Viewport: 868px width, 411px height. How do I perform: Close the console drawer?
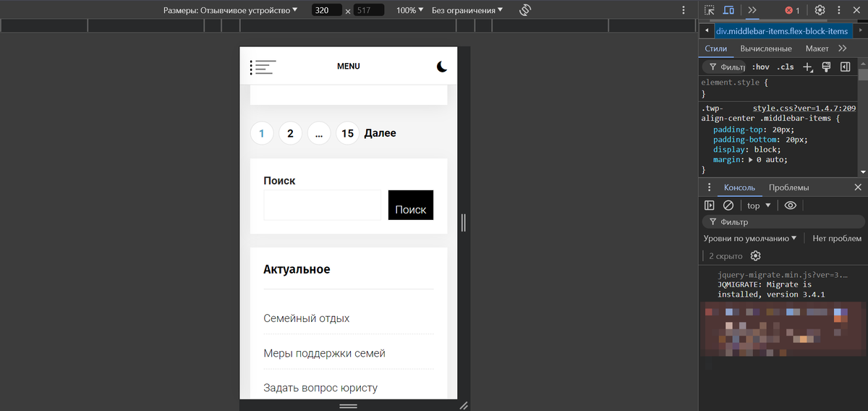[x=857, y=187]
